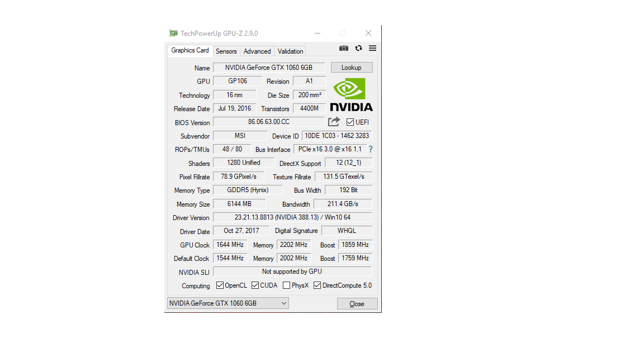This screenshot has width=644, height=362.
Task: Click the Close button
Action: 357,304
